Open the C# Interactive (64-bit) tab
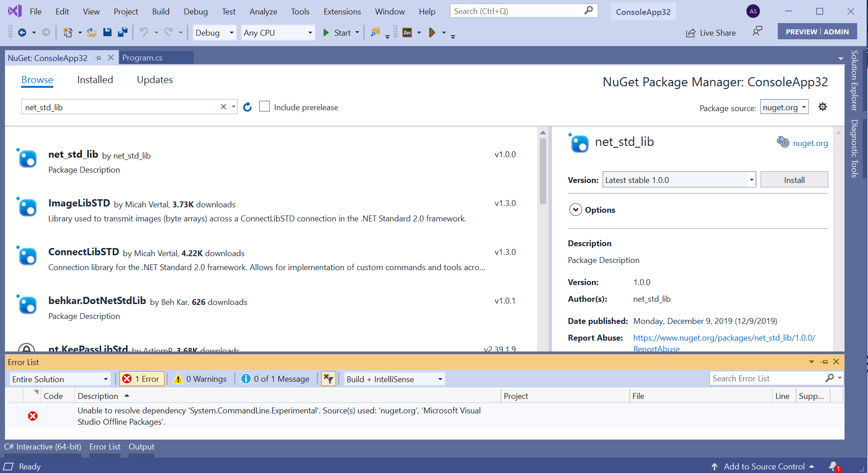The height and width of the screenshot is (473, 868). pyautogui.click(x=43, y=446)
